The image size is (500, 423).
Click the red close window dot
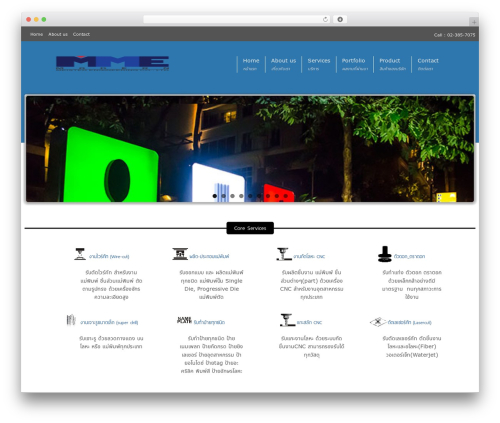(29, 19)
